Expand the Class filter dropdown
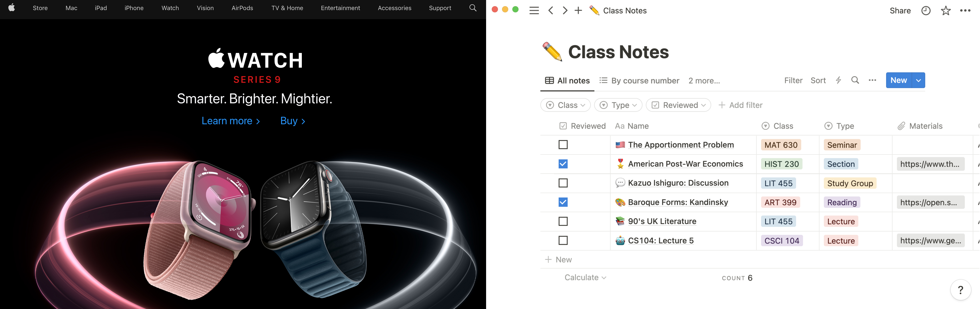 tap(566, 105)
